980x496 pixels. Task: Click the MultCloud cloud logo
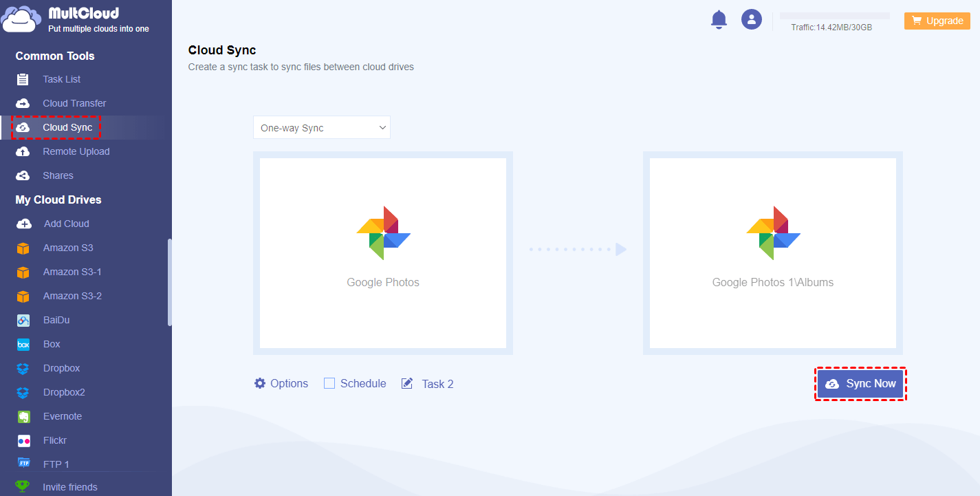pos(22,19)
